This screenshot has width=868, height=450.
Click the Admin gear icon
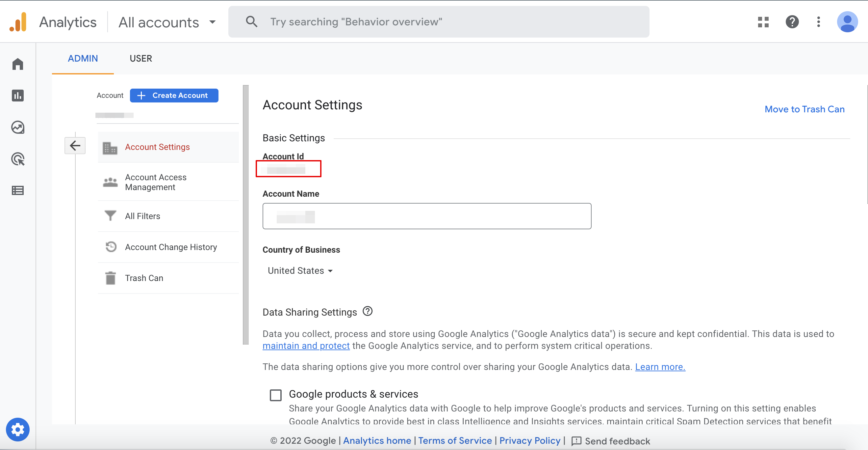(17, 430)
